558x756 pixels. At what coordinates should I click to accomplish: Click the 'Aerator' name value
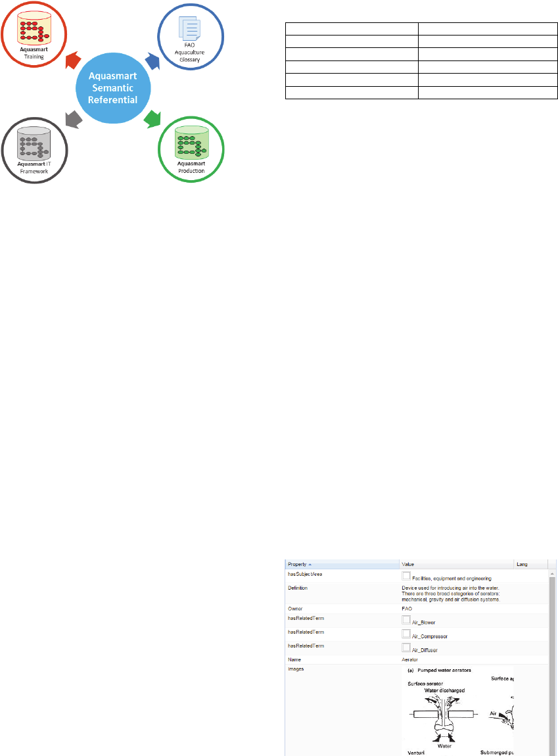(409, 659)
